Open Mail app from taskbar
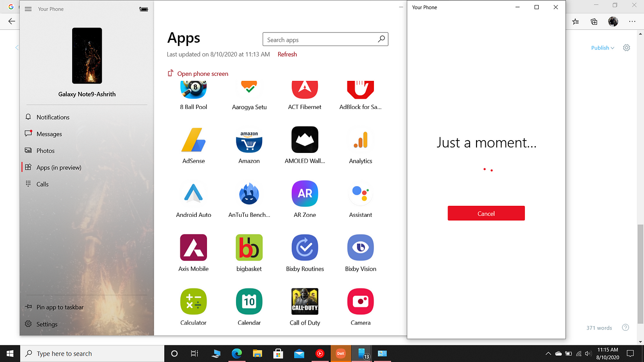The image size is (644, 362). 299,354
